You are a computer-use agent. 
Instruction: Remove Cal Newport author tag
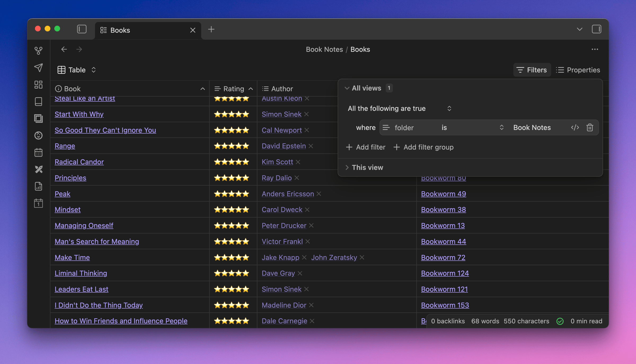307,130
